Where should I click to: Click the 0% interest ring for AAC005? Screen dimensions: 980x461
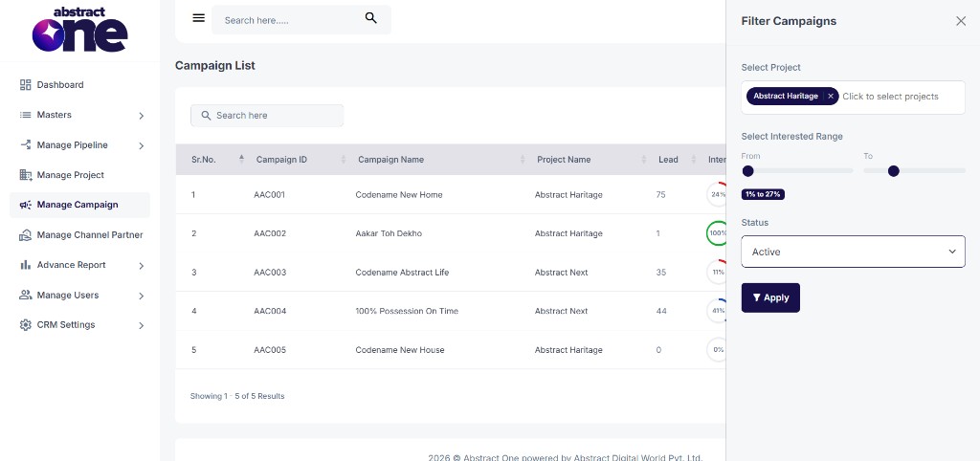pyautogui.click(x=716, y=349)
